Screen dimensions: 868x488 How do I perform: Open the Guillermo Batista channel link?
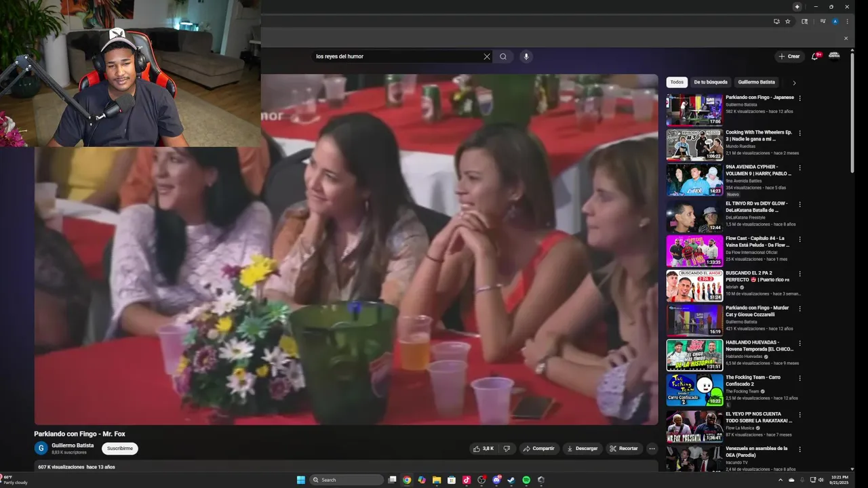(73, 445)
